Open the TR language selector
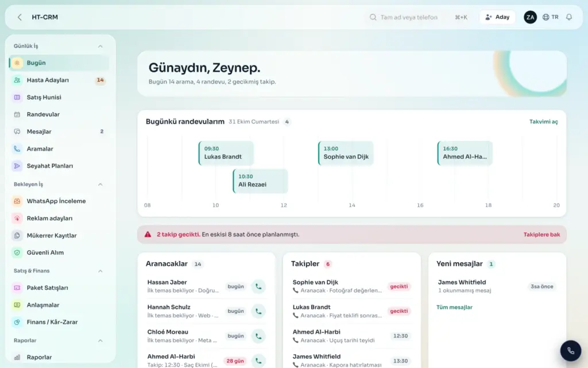Screen dimensions: 588x368 (x=551, y=17)
